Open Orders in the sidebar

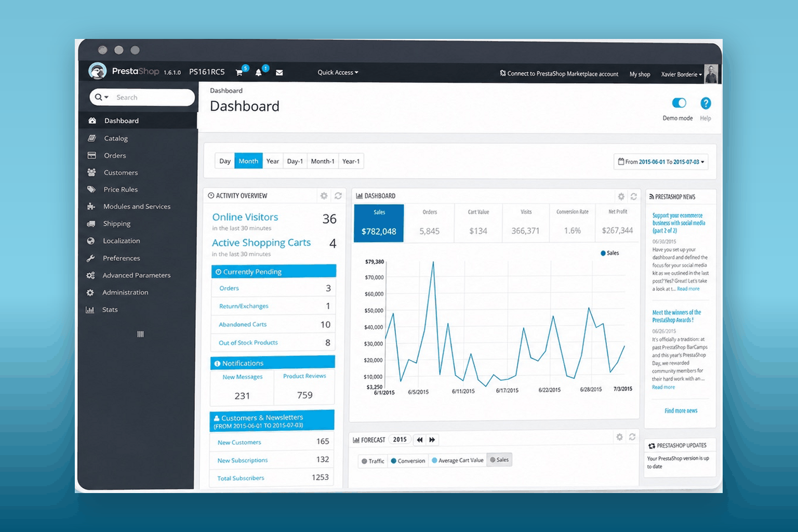[x=138, y=155]
